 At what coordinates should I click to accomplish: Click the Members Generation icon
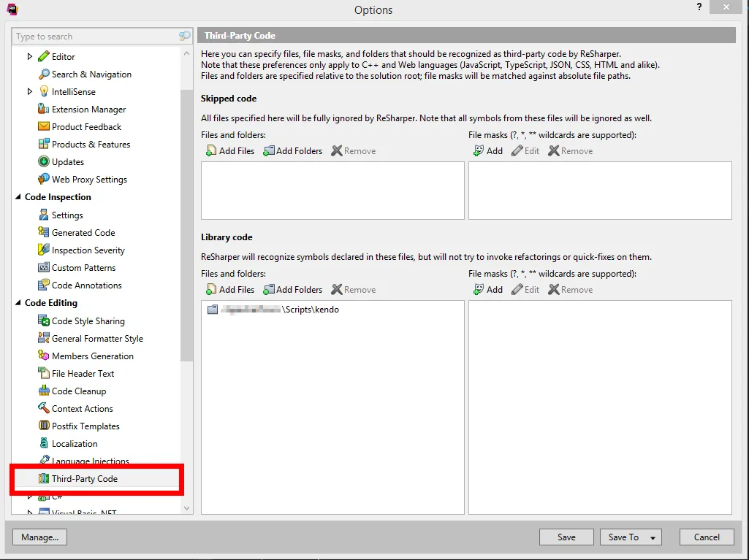43,356
